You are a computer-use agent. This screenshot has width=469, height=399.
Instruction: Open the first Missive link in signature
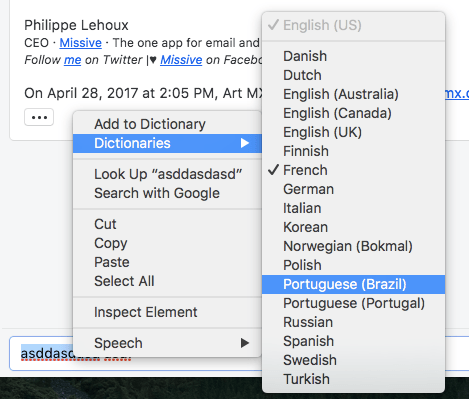pyautogui.click(x=80, y=43)
